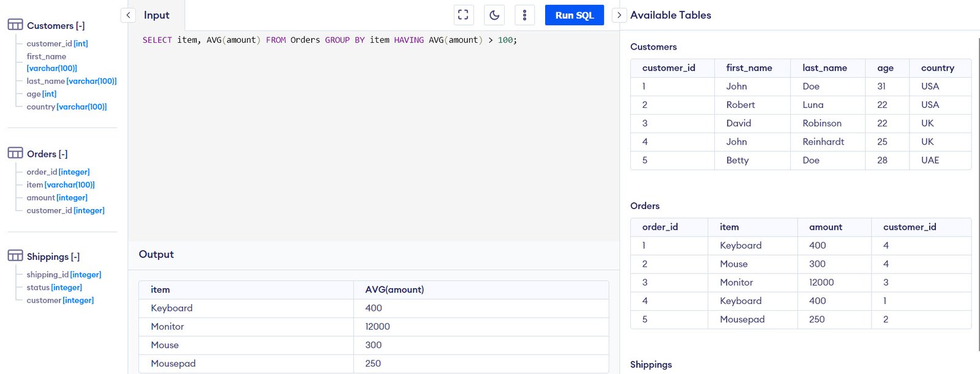
Task: Switch to dark mode with moon icon
Action: [494, 15]
